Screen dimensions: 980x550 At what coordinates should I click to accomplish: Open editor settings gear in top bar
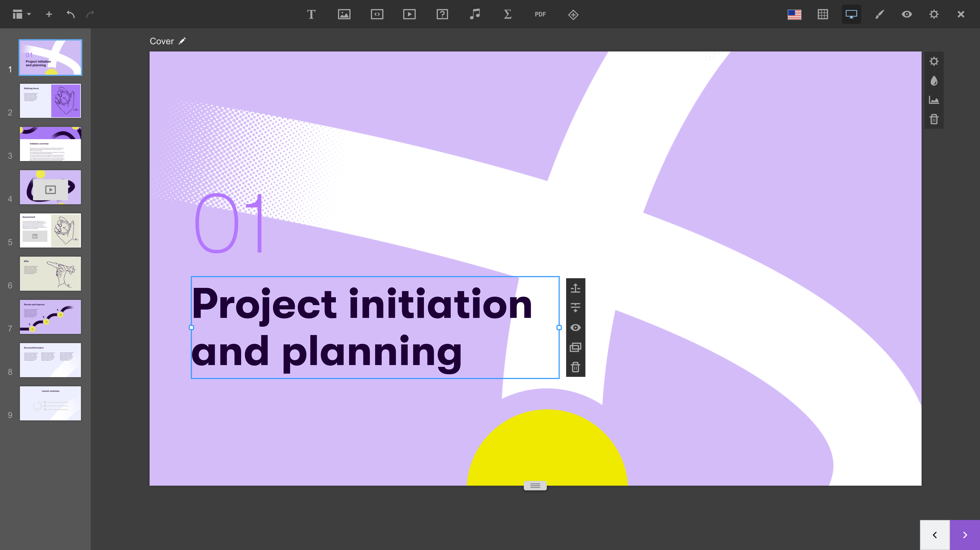coord(934,14)
